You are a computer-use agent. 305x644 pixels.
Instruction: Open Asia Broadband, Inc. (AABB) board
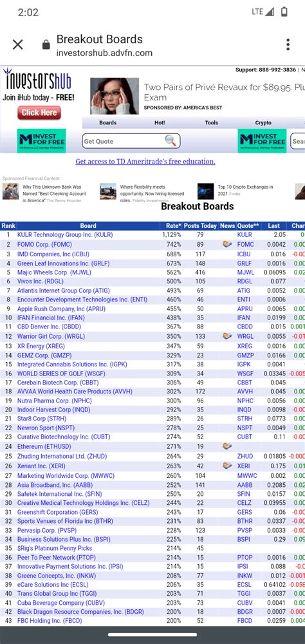[x=57, y=485]
